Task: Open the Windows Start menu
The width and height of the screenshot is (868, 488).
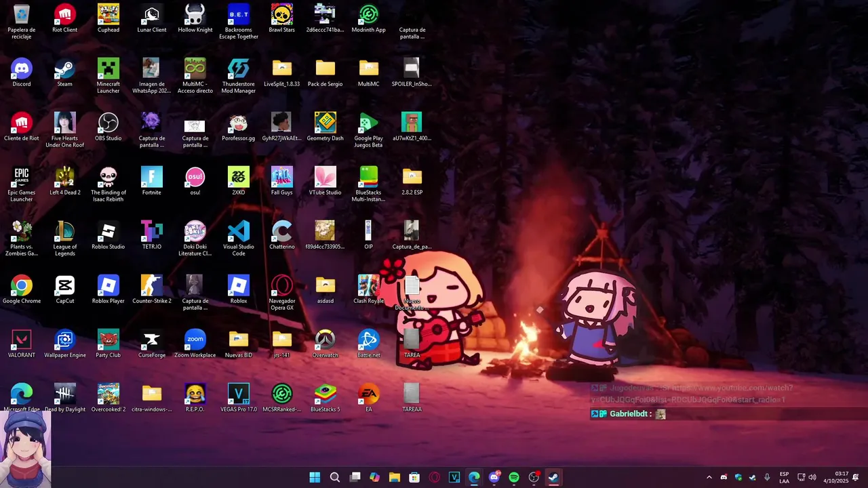Action: (315, 477)
